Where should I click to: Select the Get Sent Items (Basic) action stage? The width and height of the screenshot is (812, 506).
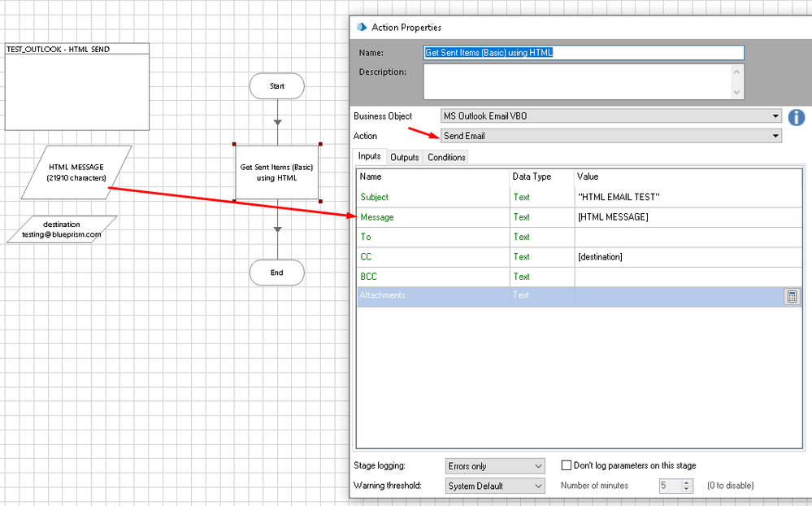coord(277,172)
